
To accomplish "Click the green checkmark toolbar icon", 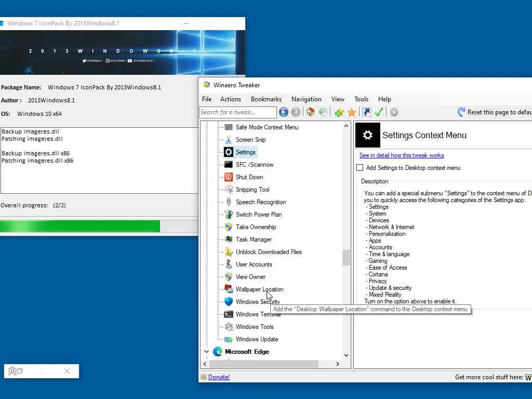I will 379,112.
